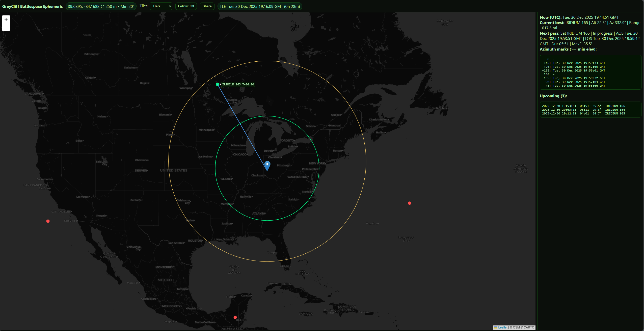Click the Share button
644x331 pixels.
point(207,6)
